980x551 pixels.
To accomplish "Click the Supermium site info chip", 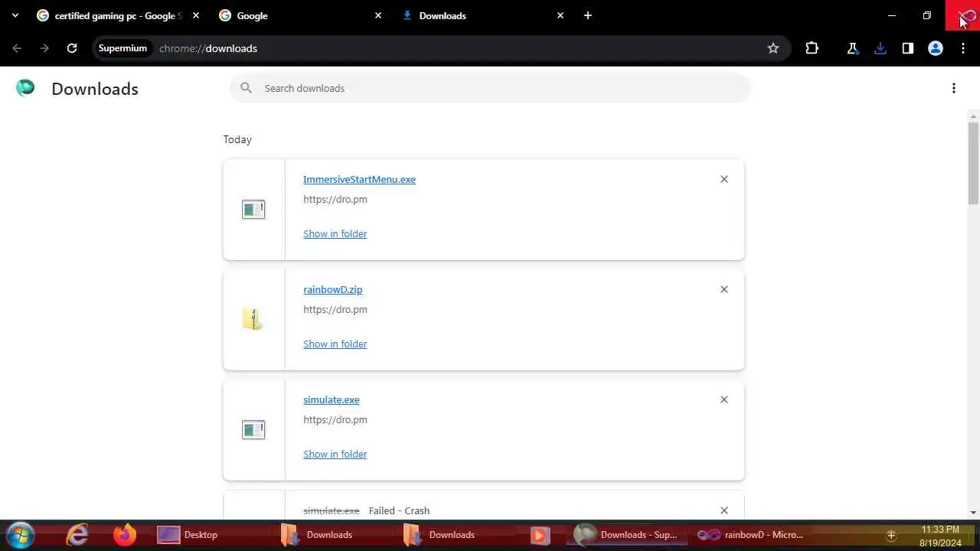I will tap(122, 48).
